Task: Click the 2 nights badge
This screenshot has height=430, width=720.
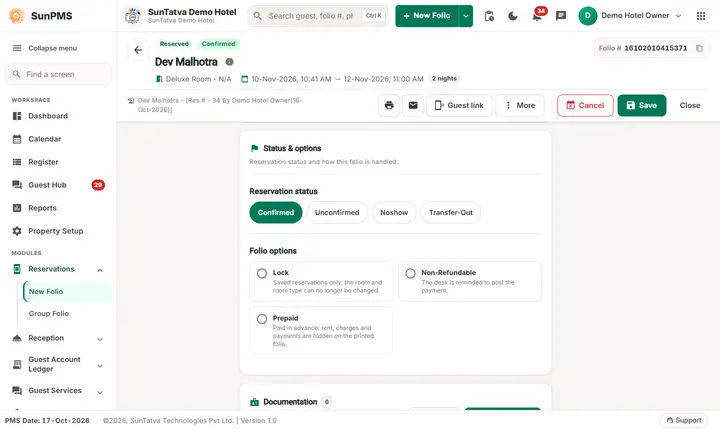Action: click(444, 79)
